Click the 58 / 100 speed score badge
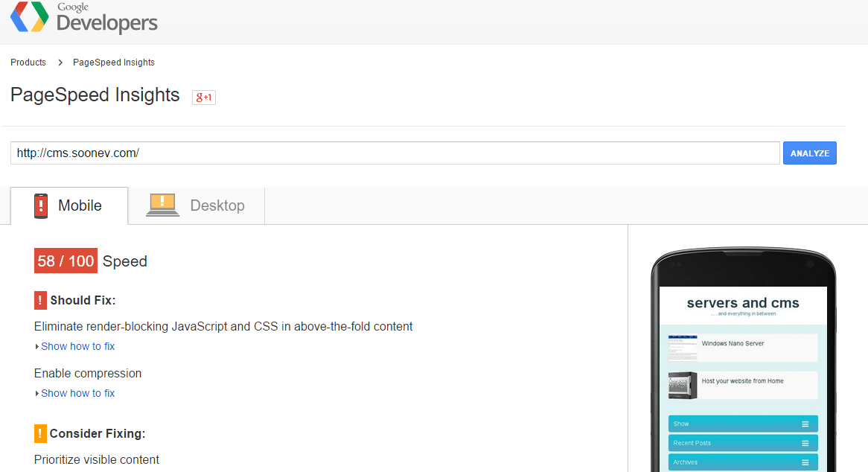868x472 pixels. click(66, 261)
